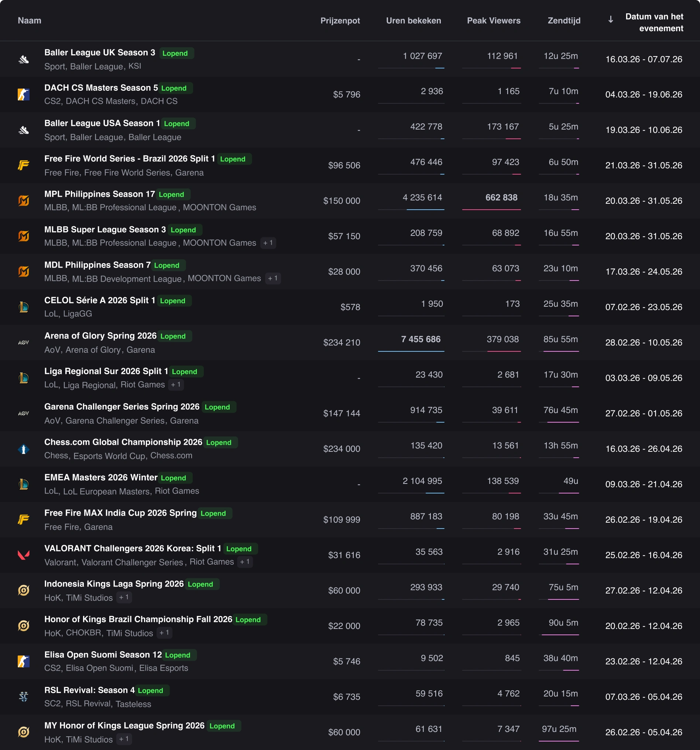
Task: Click the date range 16.03.26 - 26.04.26
Action: 644,449
